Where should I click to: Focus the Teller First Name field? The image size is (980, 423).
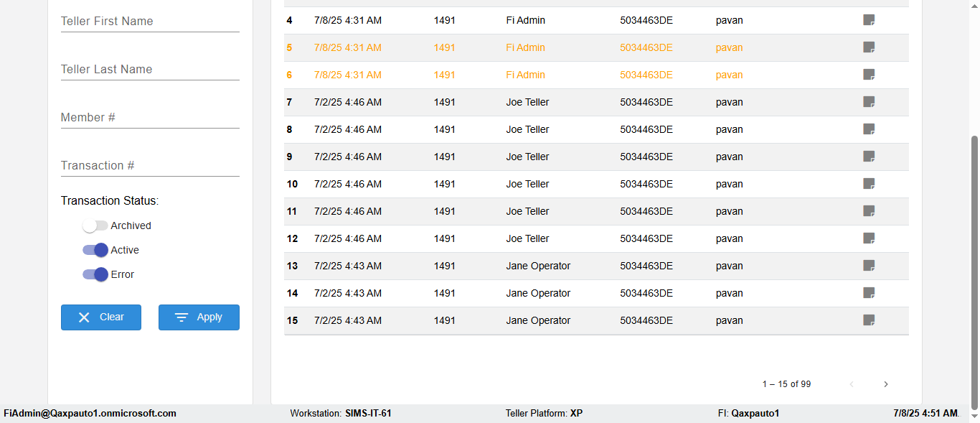coord(150,22)
